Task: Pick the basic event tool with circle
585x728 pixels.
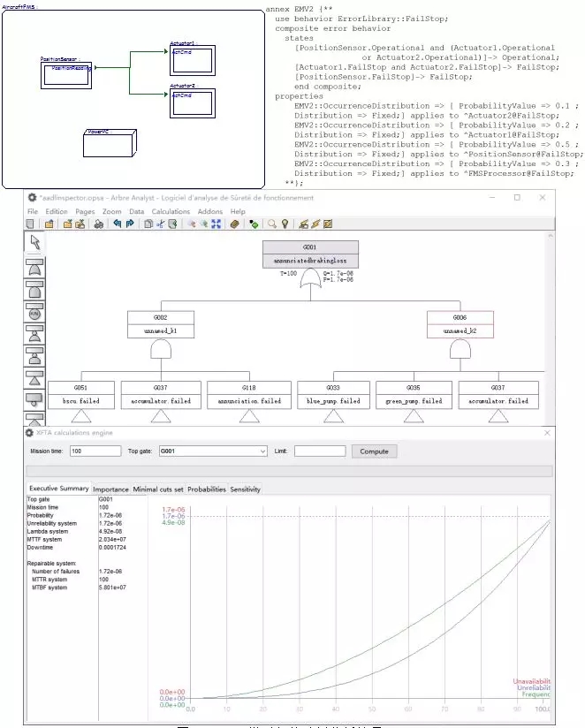Action: pos(34,399)
